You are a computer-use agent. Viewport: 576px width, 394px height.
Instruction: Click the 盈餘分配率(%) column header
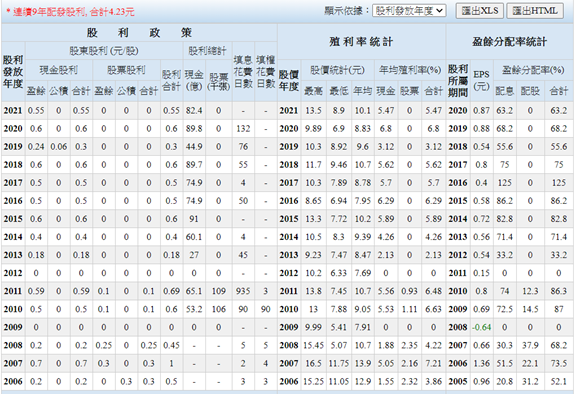(x=533, y=70)
